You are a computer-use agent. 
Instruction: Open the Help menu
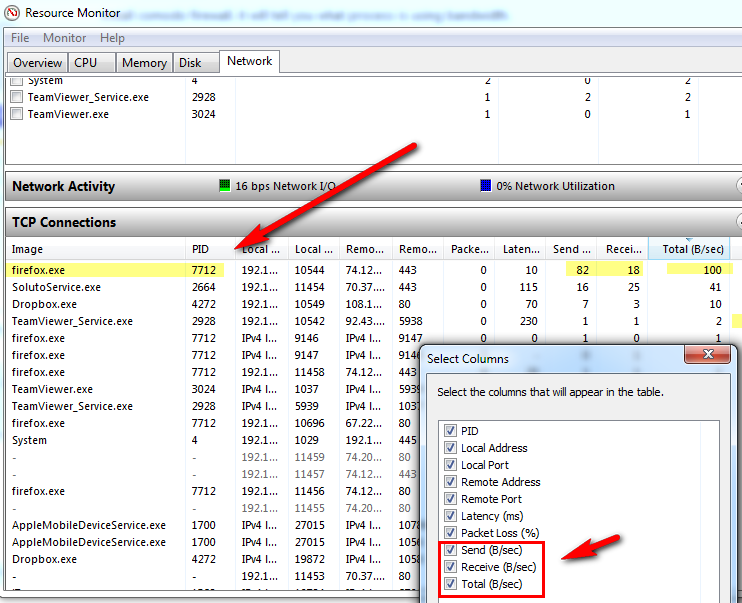click(112, 38)
